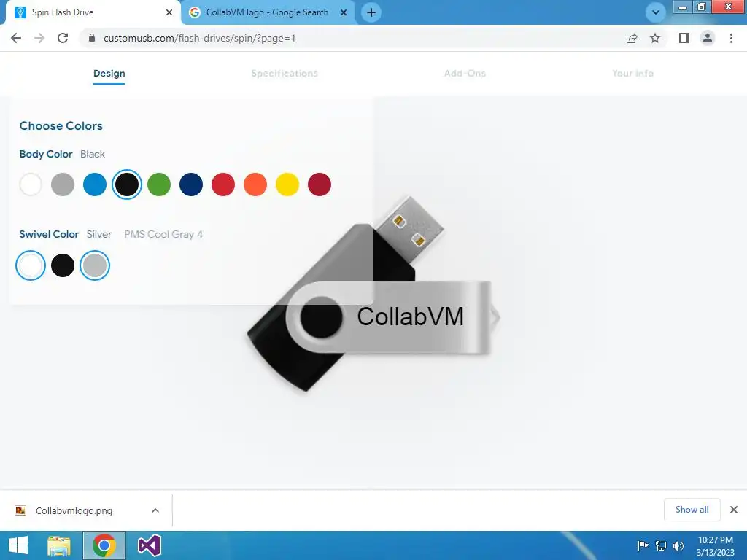Viewport: 747px width, 560px height.
Task: Choose the yellow body color
Action: tap(287, 184)
